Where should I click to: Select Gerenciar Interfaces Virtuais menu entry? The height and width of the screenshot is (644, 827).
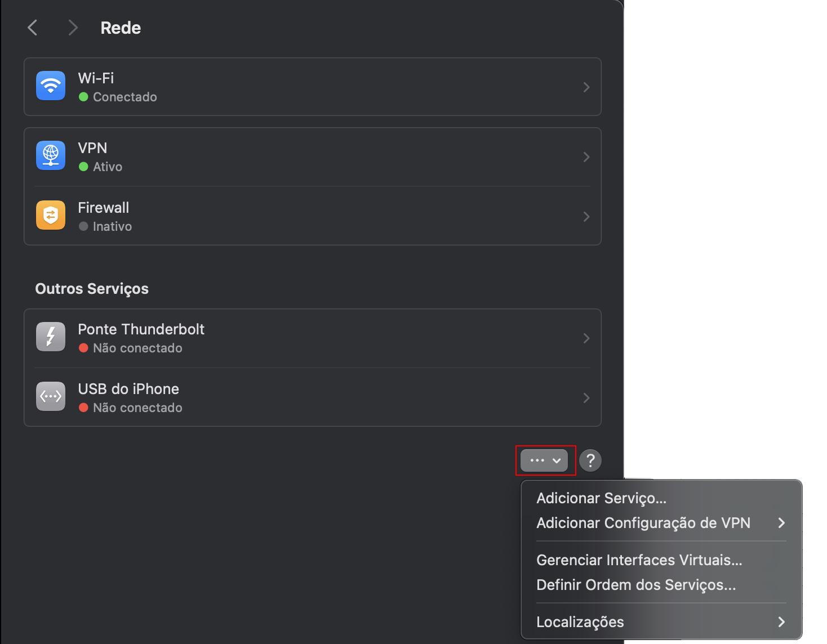tap(639, 560)
